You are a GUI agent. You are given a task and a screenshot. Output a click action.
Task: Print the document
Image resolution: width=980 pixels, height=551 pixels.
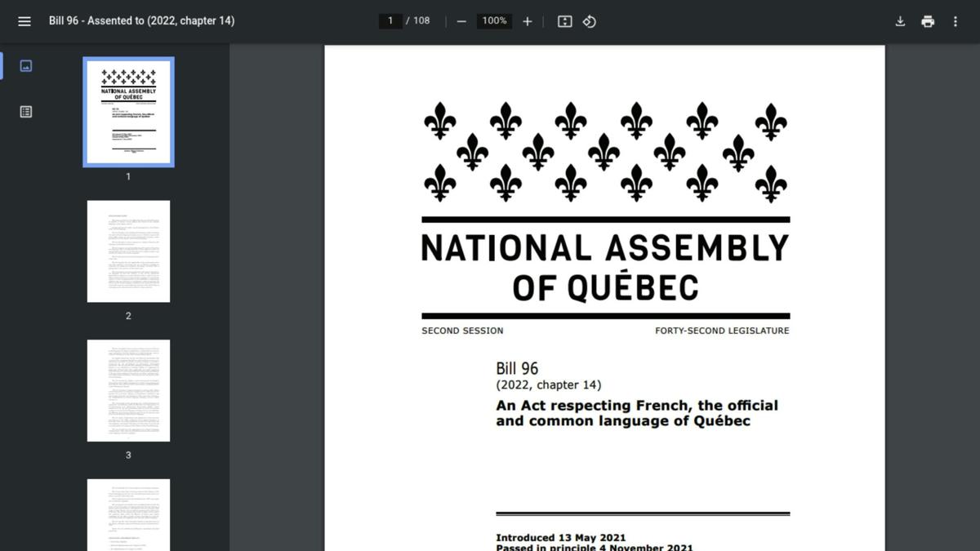click(x=928, y=20)
